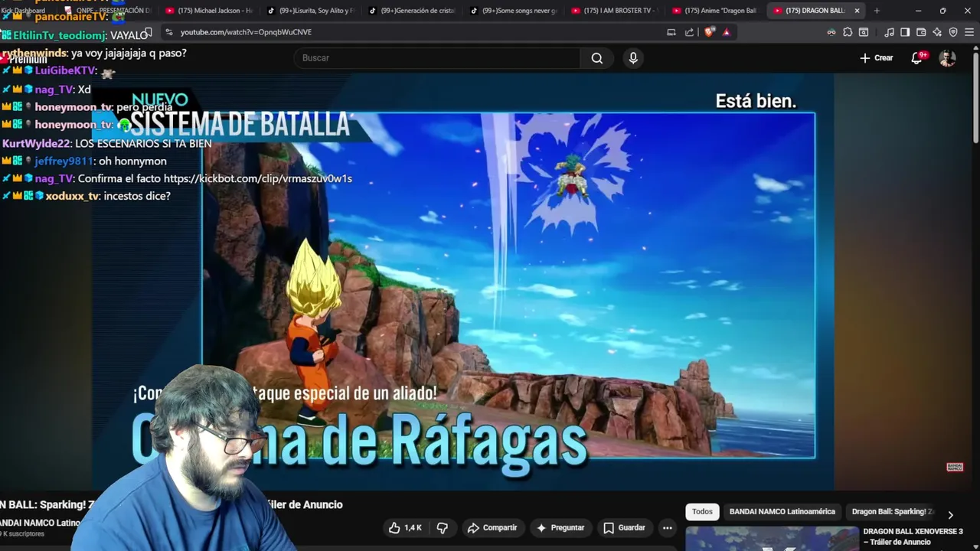This screenshot has height=551, width=980.
Task: Switch to Michael Jackson YouTube tab
Action: 209,11
